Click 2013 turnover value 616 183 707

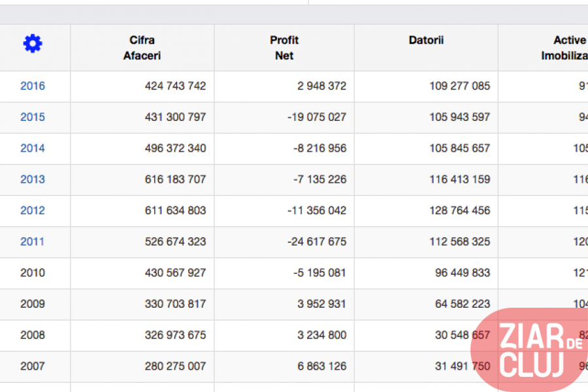[x=175, y=179]
